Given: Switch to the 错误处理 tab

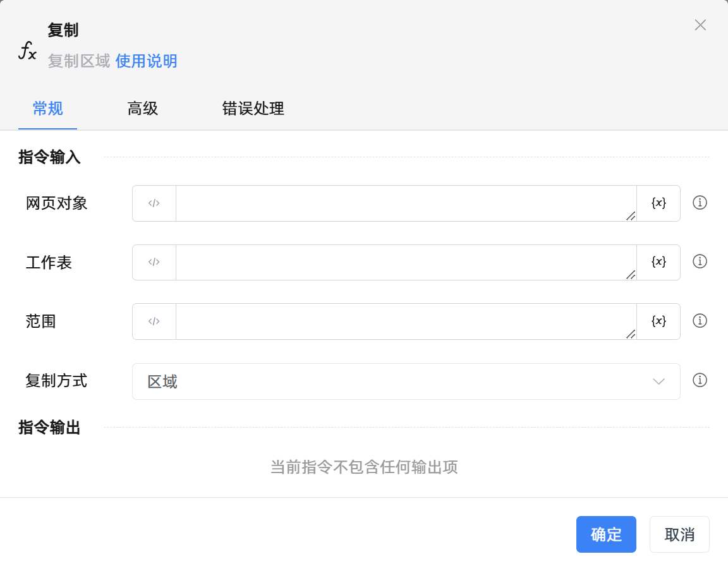Looking at the screenshot, I should click(x=253, y=109).
